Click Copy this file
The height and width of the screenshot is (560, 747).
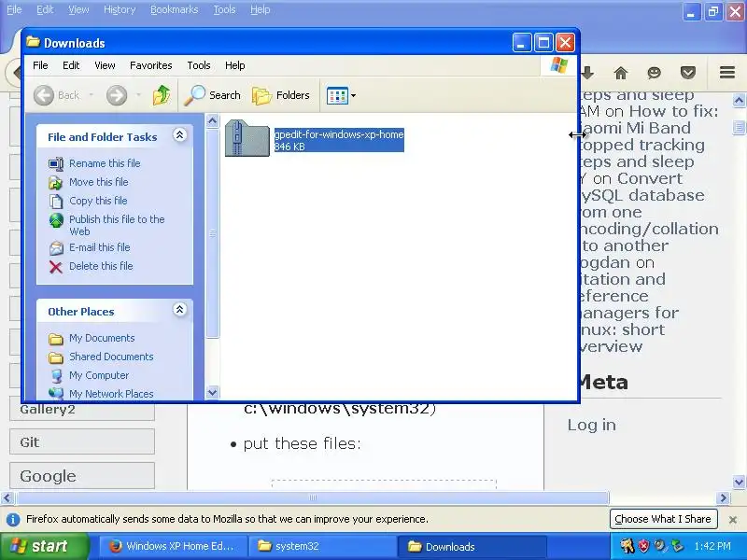click(98, 201)
